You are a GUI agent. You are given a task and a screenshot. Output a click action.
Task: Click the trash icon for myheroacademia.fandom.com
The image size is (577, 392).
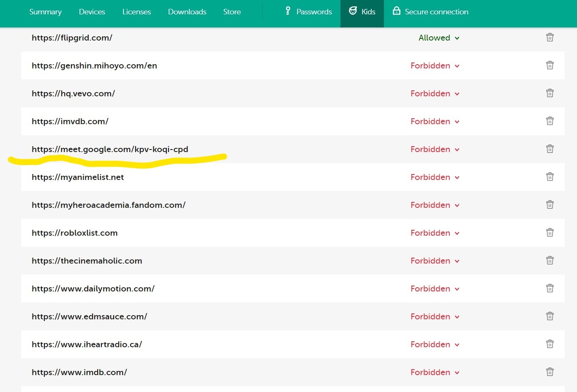(550, 204)
